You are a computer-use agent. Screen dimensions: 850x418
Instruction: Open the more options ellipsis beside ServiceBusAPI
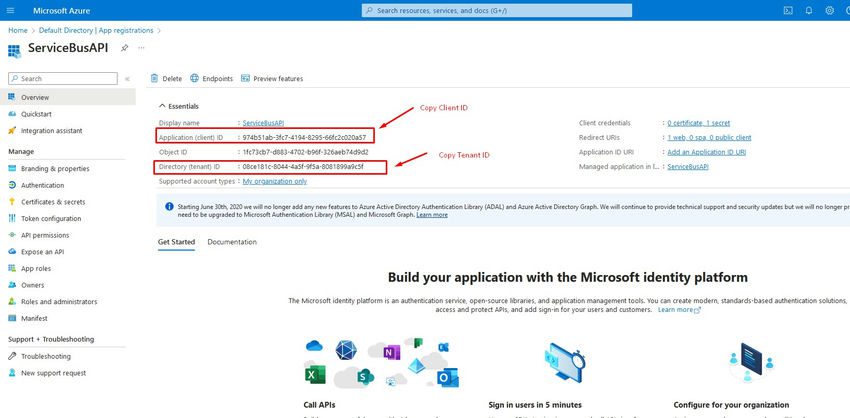(x=141, y=48)
